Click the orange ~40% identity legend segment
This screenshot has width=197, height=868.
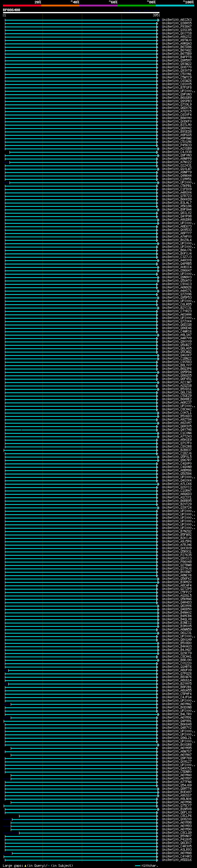click(x=60, y=6)
